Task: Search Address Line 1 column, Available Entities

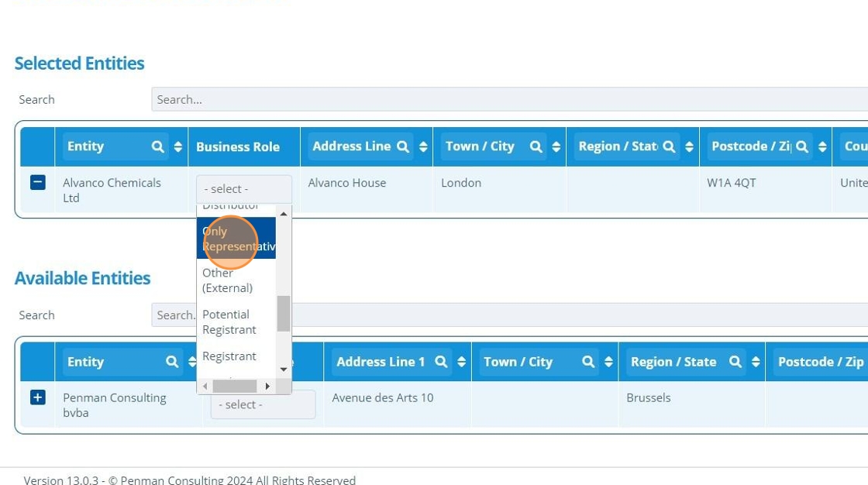Action: click(441, 362)
